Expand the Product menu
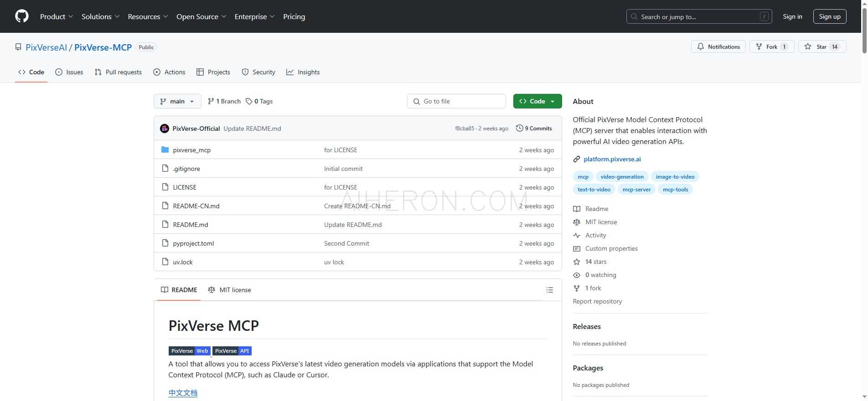Image resolution: width=868 pixels, height=401 pixels. 57,16
